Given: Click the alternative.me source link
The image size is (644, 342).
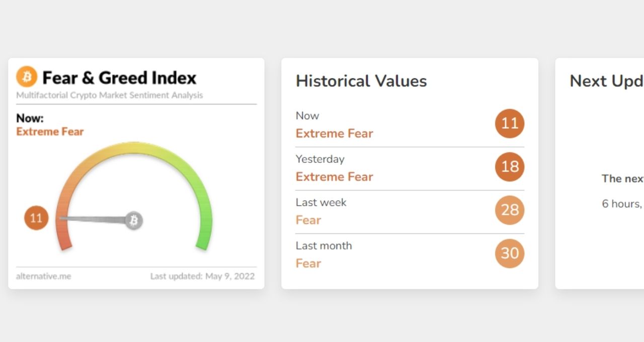Looking at the screenshot, I should (43, 276).
